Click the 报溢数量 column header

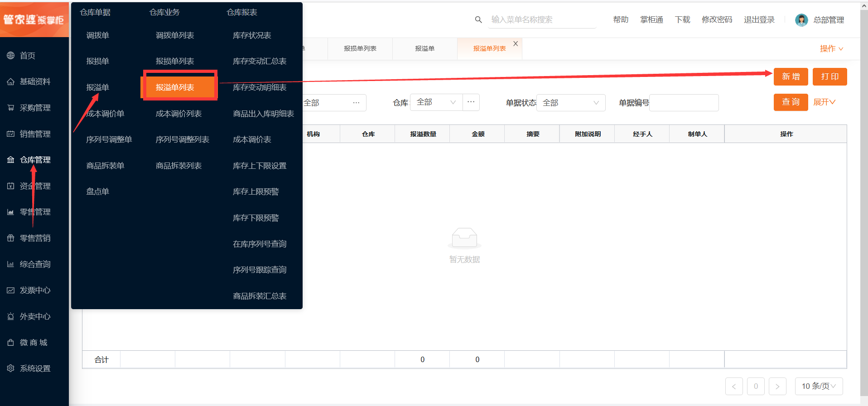click(x=423, y=134)
